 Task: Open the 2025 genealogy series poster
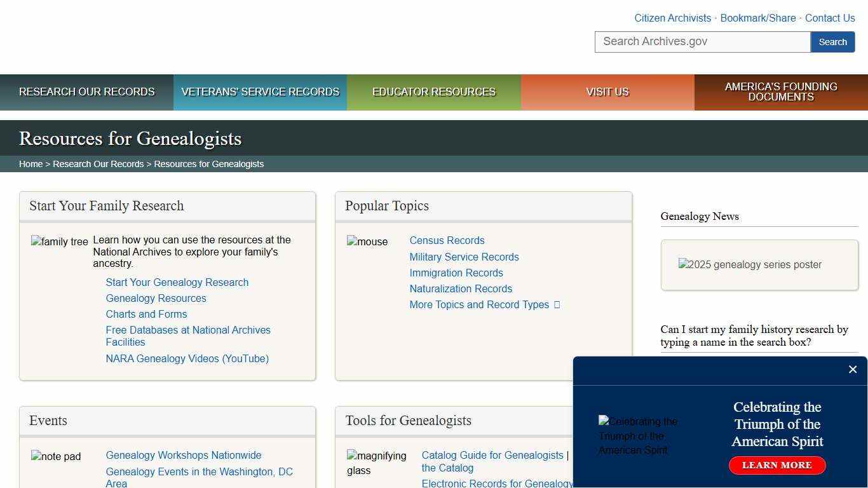pyautogui.click(x=750, y=265)
